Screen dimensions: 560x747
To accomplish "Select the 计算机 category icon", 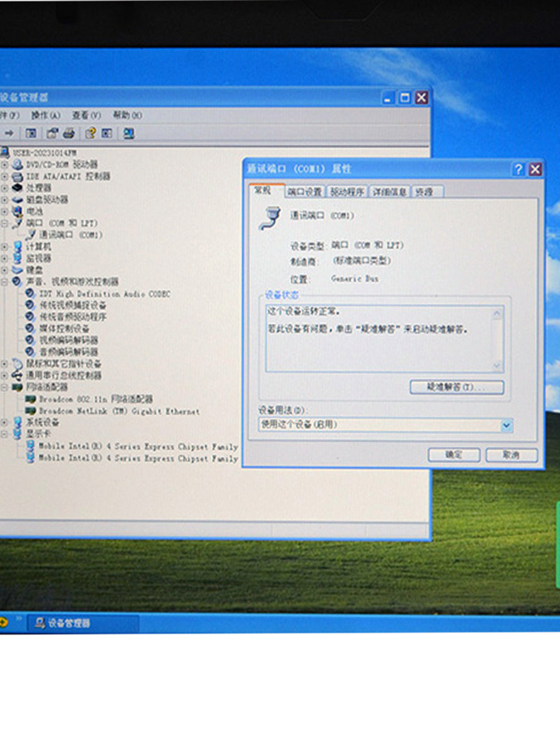I will [x=17, y=246].
